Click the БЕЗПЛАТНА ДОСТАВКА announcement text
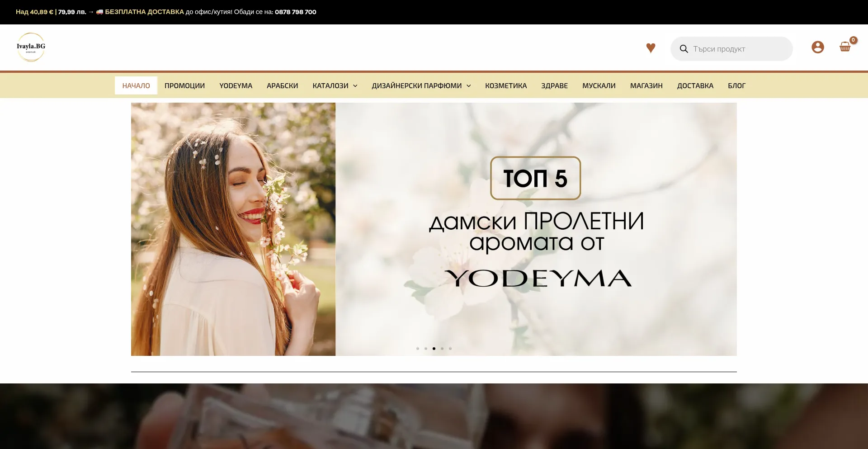This screenshot has height=449, width=868. 144,12
